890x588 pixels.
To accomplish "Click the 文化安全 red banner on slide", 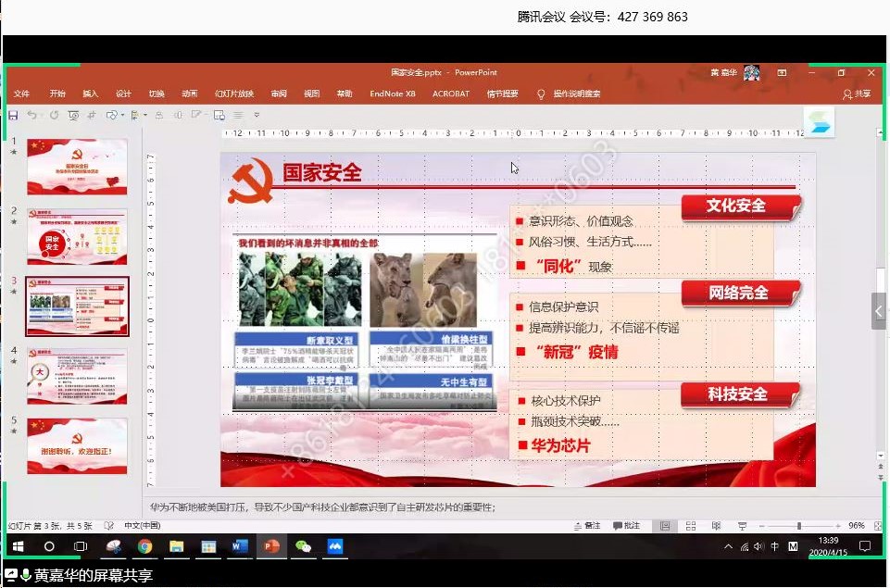I will [741, 206].
